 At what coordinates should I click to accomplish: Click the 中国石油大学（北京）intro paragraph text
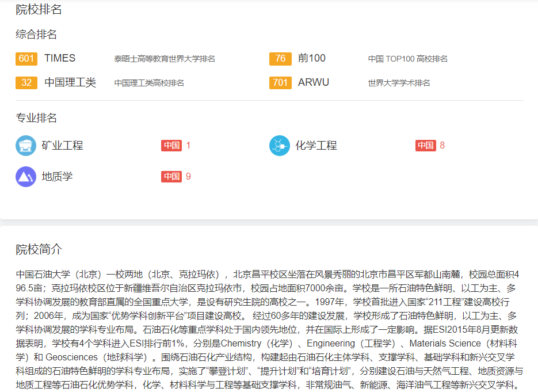tap(269, 329)
